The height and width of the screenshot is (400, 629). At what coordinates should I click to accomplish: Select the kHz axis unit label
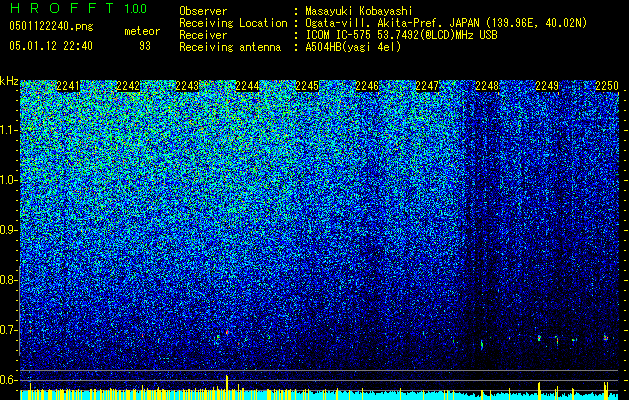tap(9, 81)
